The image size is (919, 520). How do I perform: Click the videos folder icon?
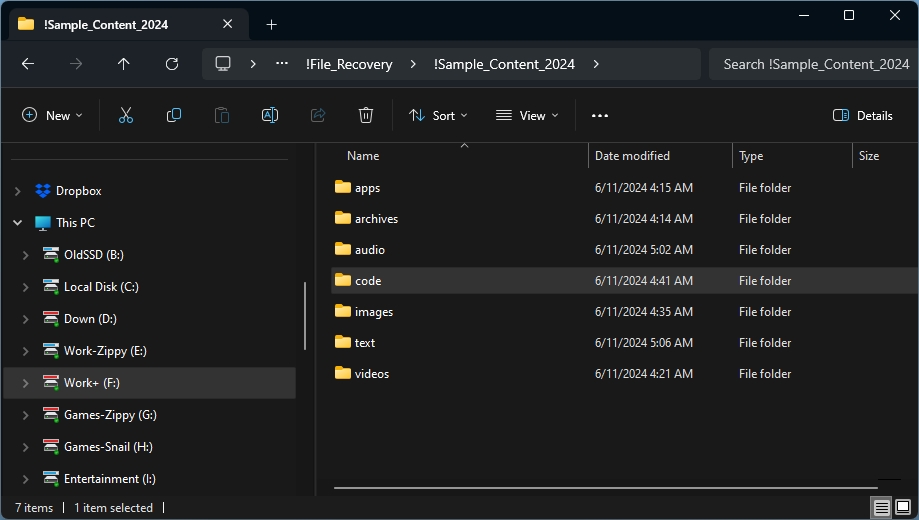coord(343,373)
